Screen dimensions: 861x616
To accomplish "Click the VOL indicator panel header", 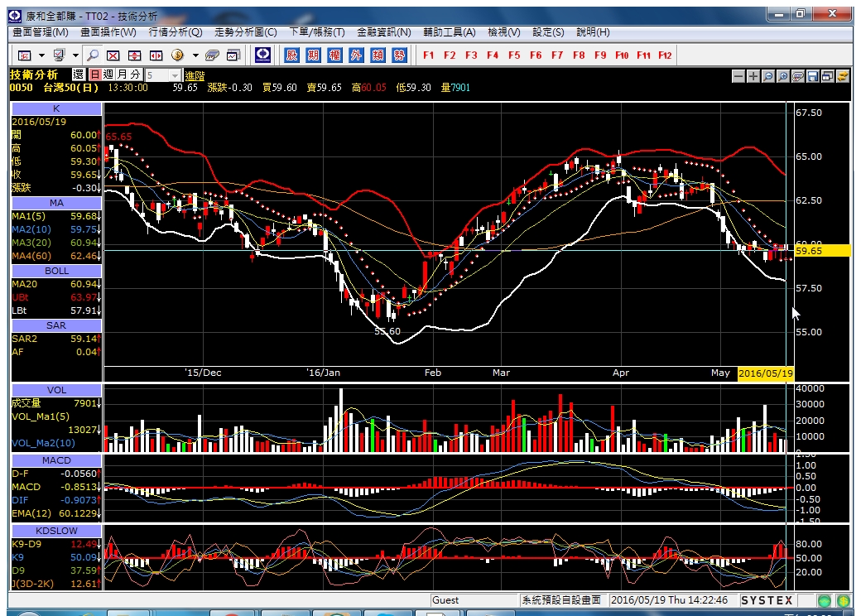I will click(56, 390).
